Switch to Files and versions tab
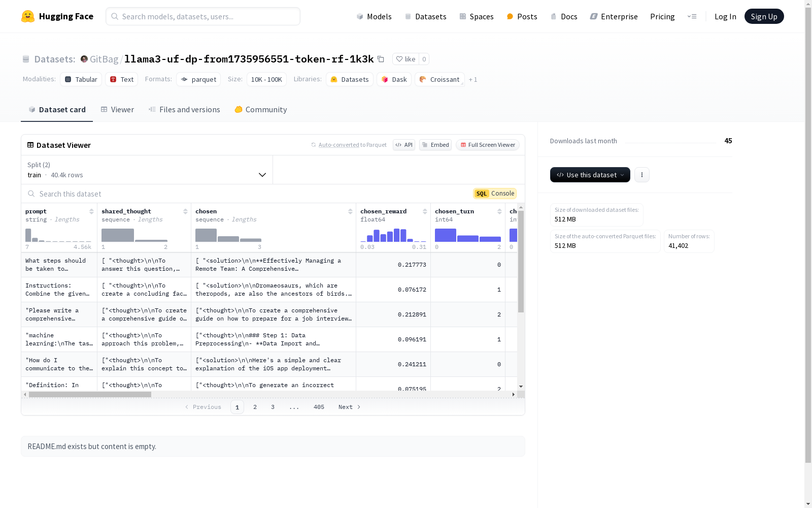 point(184,110)
